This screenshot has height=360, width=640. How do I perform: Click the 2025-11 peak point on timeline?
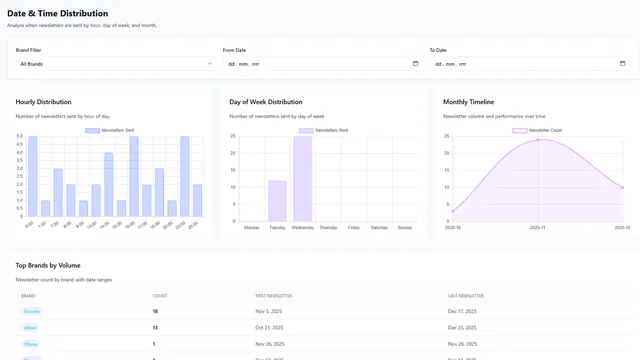[x=538, y=140]
